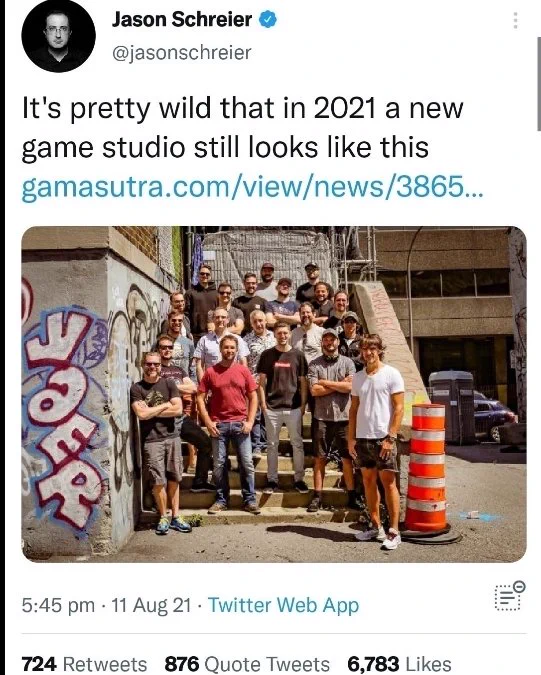Open Jason Schreier's profile picture
The image size is (541, 675).
[59, 36]
